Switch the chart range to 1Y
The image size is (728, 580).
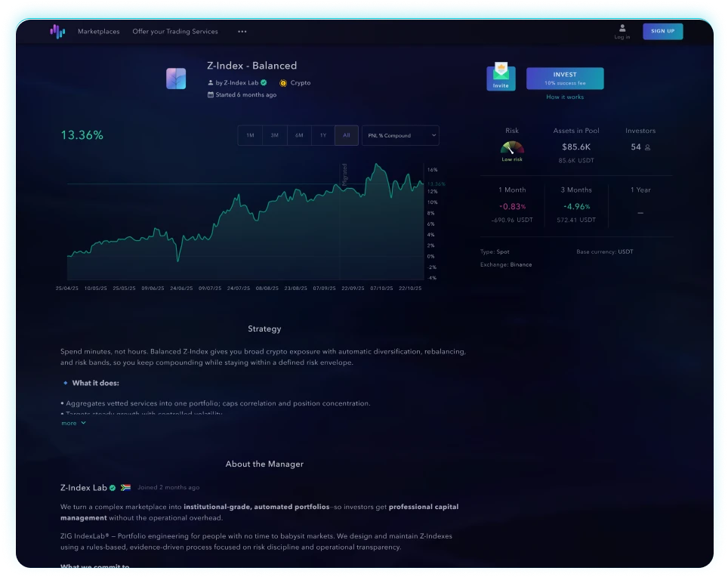pos(322,135)
